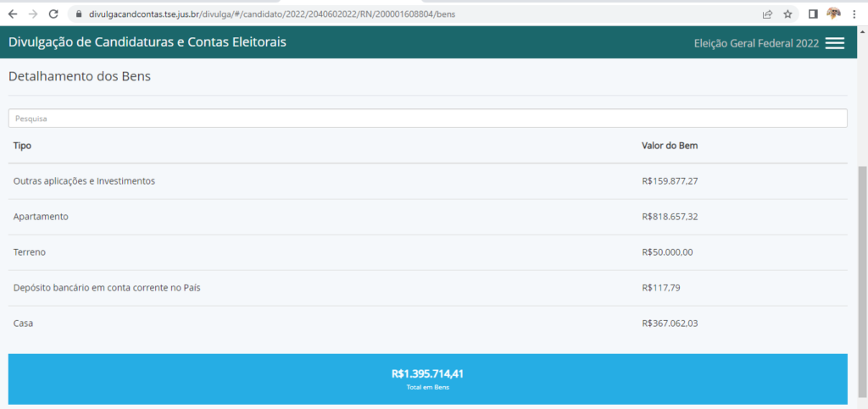The height and width of the screenshot is (409, 868).
Task: Open the hamburger menu in site header
Action: pyautogui.click(x=835, y=43)
